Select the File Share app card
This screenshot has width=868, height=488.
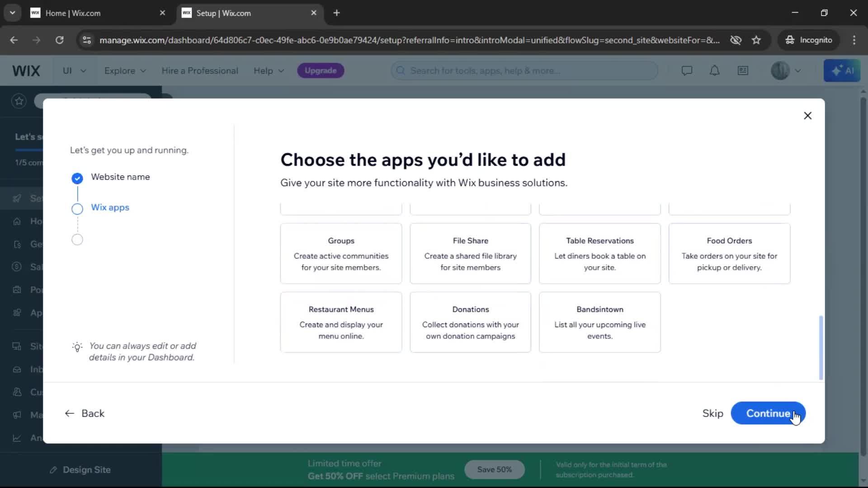pos(470,253)
